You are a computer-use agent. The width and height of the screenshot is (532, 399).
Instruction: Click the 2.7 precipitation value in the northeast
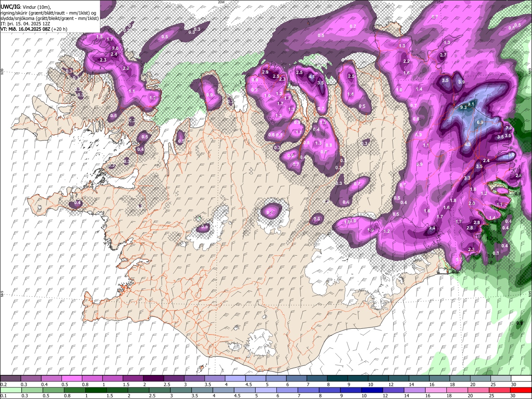(443, 55)
